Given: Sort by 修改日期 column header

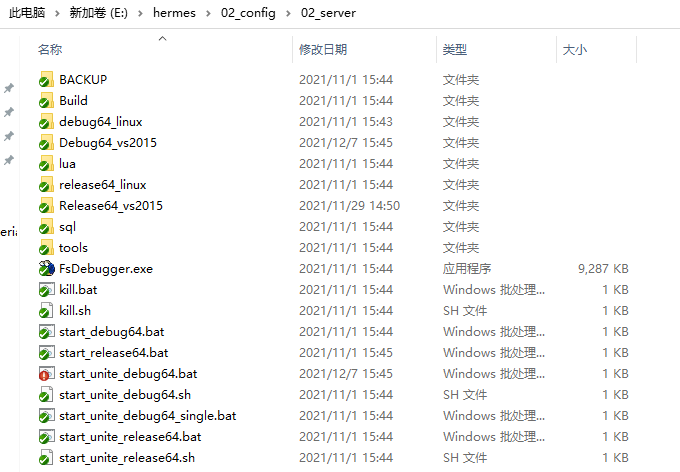Looking at the screenshot, I should pyautogui.click(x=323, y=49).
